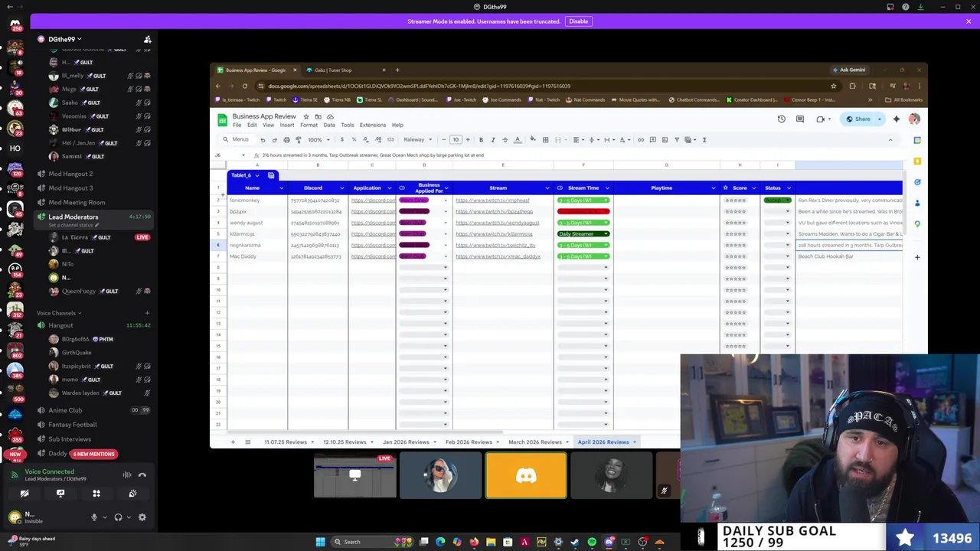This screenshot has width=980, height=551.
Task: Toggle bold formatting in Sheets
Action: click(481, 140)
